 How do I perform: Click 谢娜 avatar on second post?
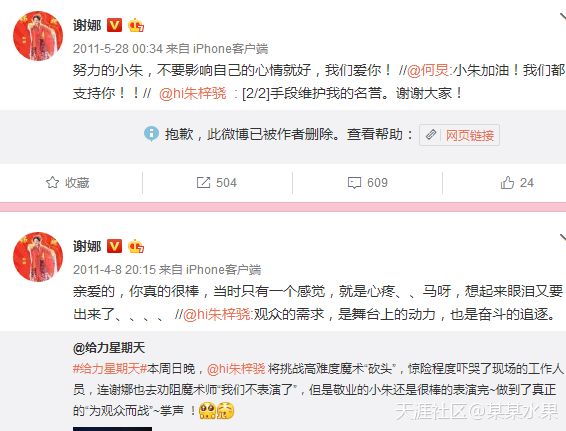coord(38,257)
